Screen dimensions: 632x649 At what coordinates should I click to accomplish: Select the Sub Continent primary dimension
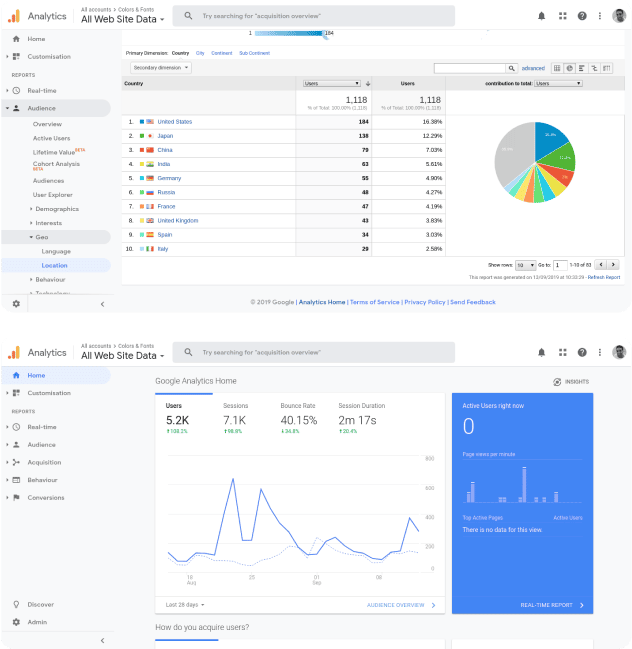(254, 53)
